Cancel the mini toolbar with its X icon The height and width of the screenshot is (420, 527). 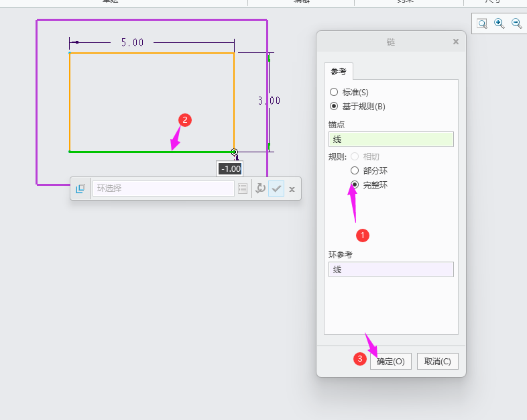coord(292,189)
